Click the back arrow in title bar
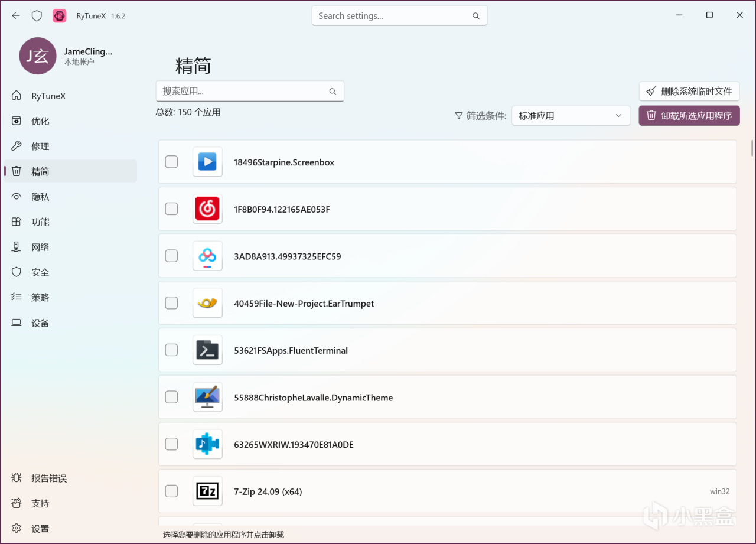This screenshot has height=544, width=756. click(16, 16)
